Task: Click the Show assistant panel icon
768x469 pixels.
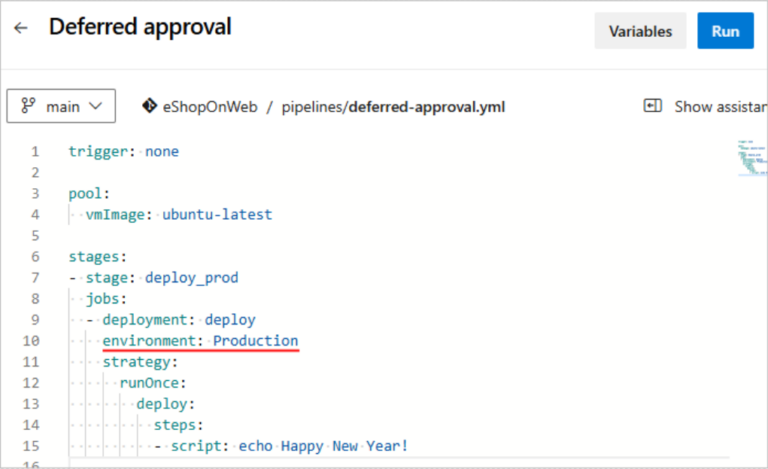Action: coord(652,106)
